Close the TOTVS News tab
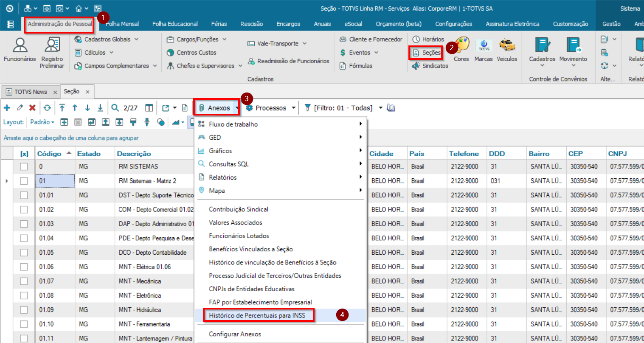This screenshot has height=343, width=644. pyautogui.click(x=55, y=92)
